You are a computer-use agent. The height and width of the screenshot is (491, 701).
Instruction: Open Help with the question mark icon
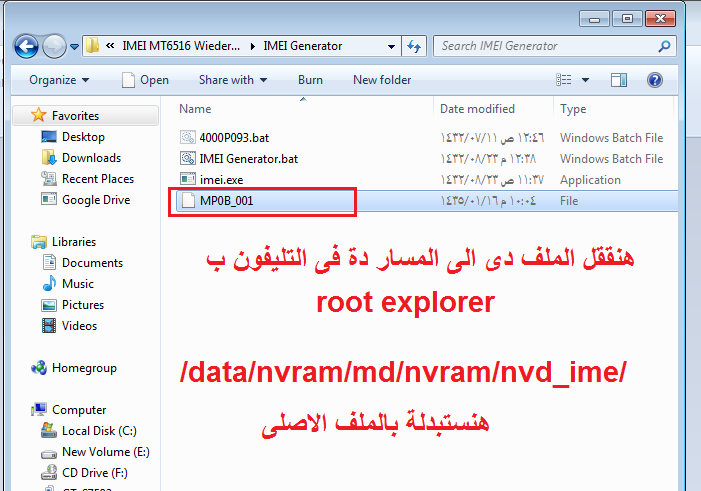click(655, 80)
